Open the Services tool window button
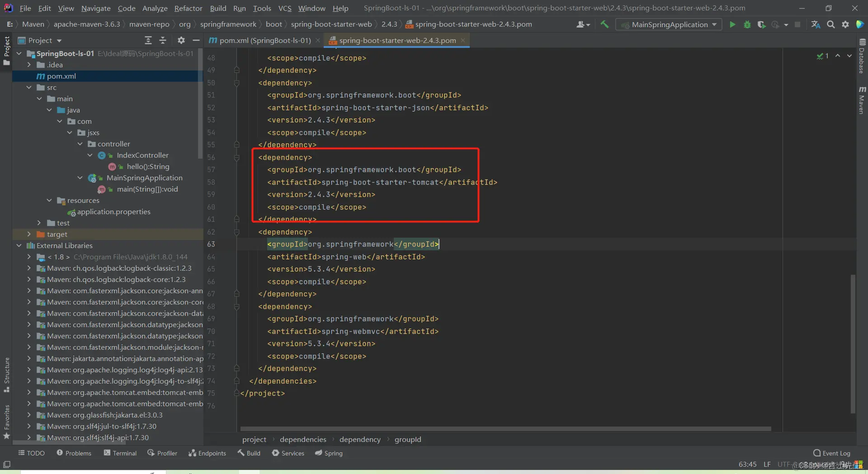The width and height of the screenshot is (868, 474). [288, 453]
